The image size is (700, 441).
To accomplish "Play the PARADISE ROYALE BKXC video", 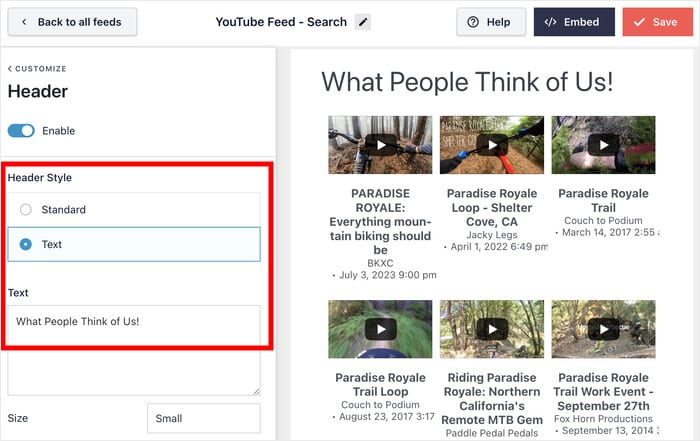I will pyautogui.click(x=380, y=145).
